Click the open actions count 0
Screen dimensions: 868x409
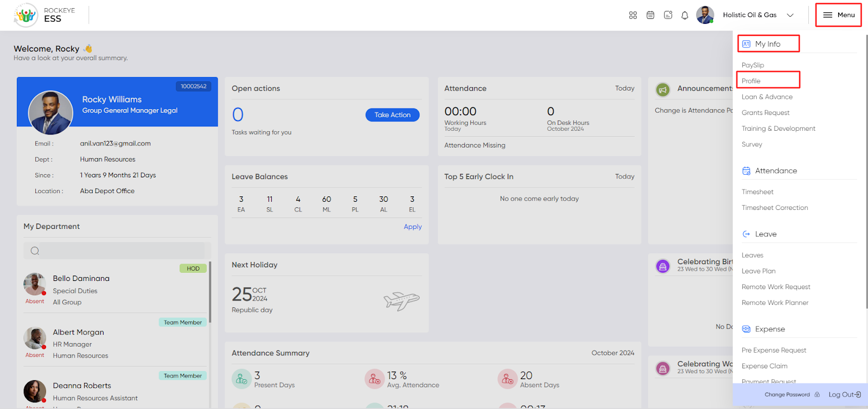coord(238,114)
